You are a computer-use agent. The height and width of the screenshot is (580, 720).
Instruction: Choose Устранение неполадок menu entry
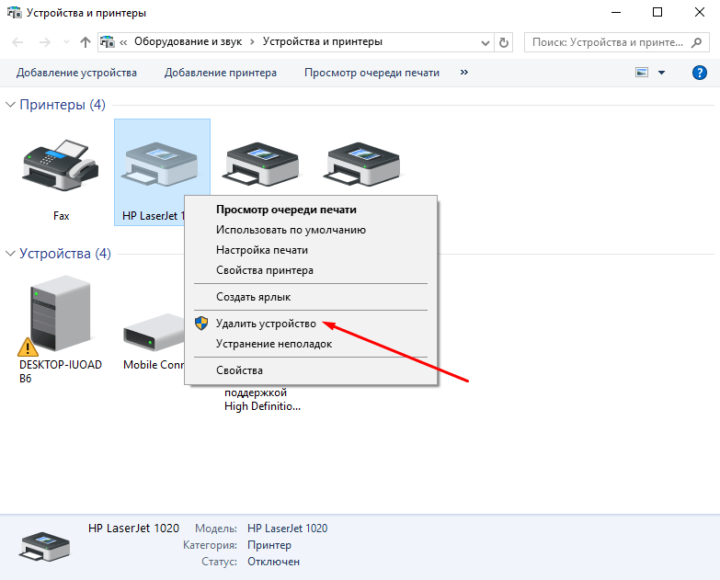coord(274,344)
